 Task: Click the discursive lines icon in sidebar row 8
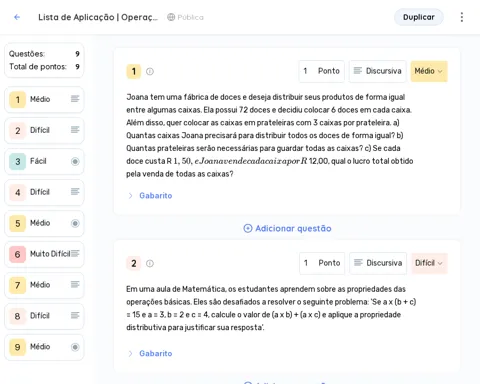coord(75,315)
